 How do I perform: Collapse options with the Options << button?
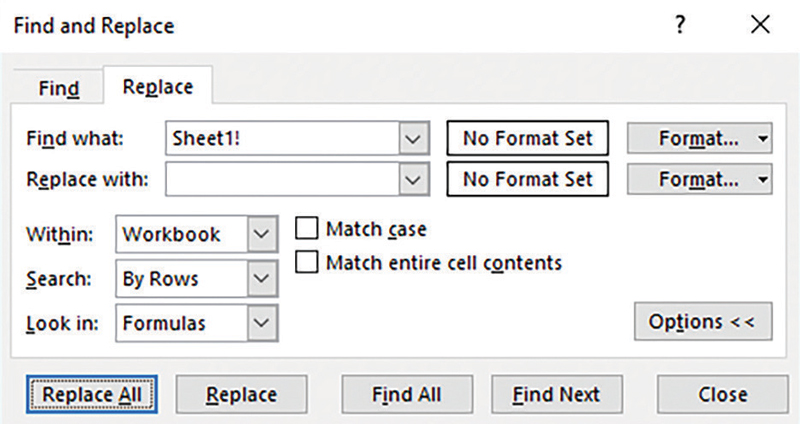pos(703,322)
